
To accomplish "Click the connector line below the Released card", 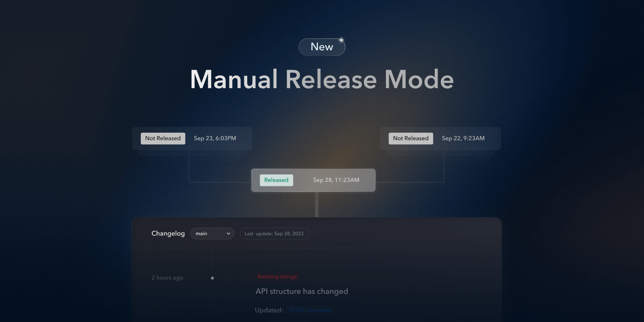I will pyautogui.click(x=317, y=204).
